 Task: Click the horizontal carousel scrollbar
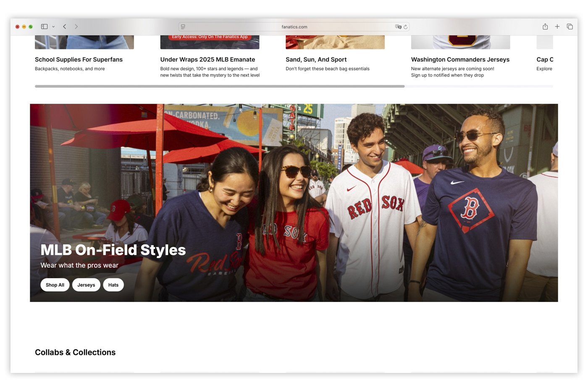tap(220, 86)
